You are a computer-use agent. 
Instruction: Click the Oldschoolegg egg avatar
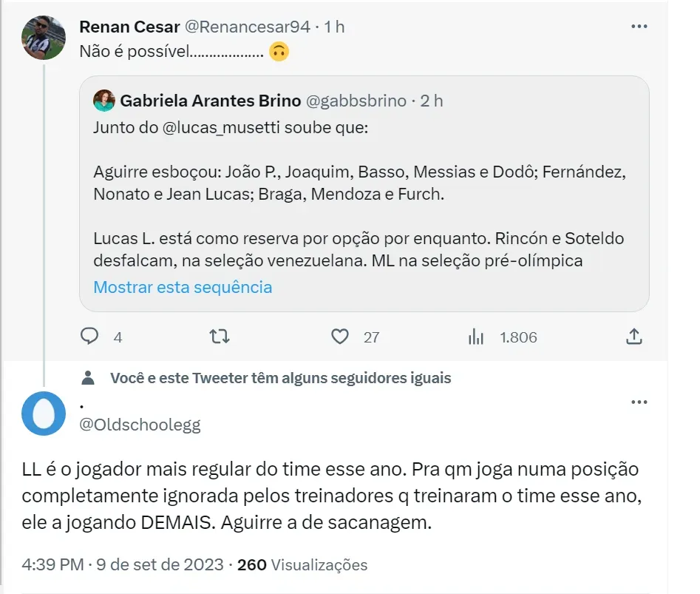(x=44, y=415)
